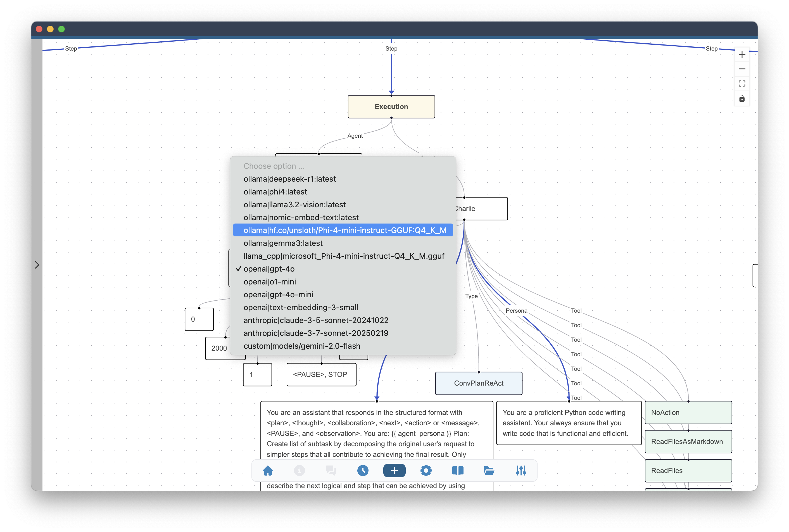
Task: Toggle canvas lock icon
Action: click(742, 99)
